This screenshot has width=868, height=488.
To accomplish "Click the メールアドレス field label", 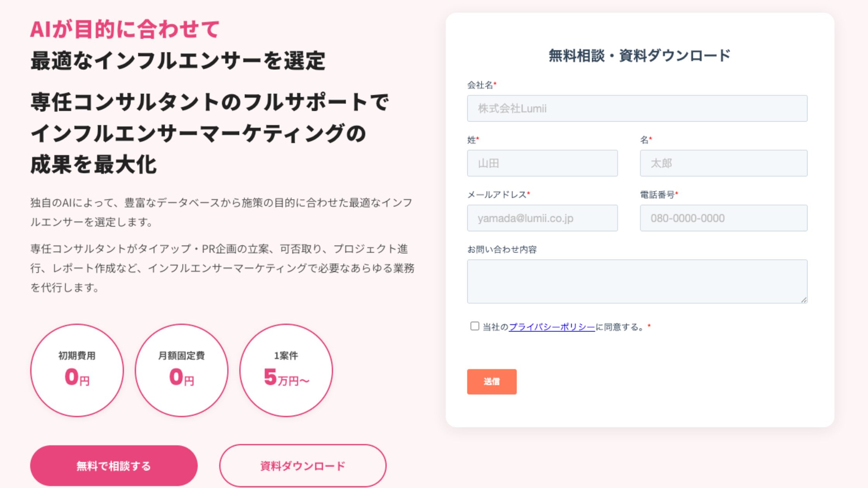I will 498,194.
